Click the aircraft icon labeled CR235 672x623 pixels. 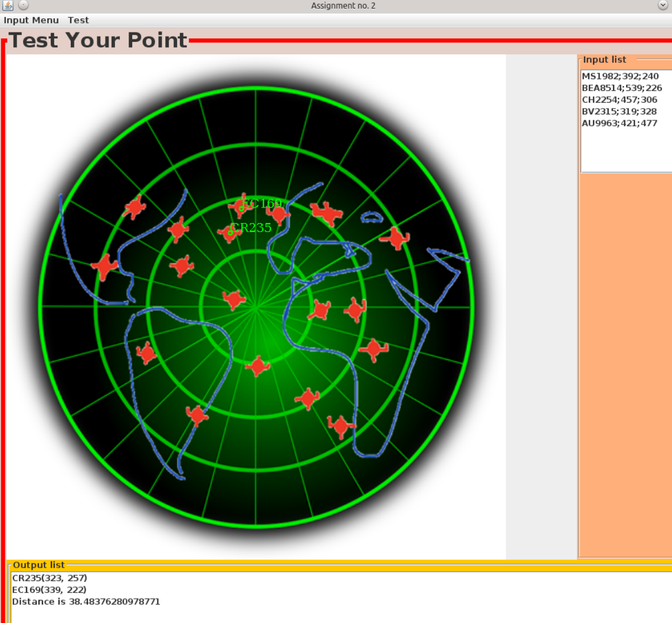[x=230, y=234]
